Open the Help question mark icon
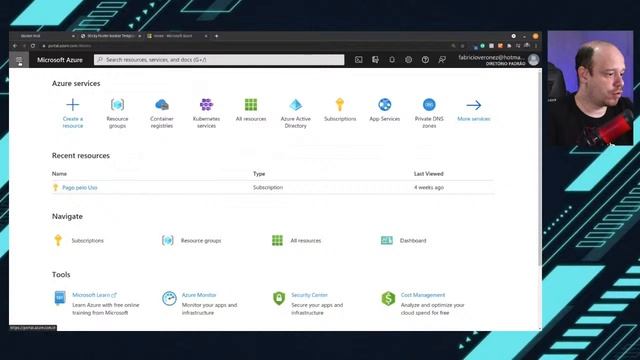Viewport: 640px width, 360px height. pyautogui.click(x=425, y=60)
